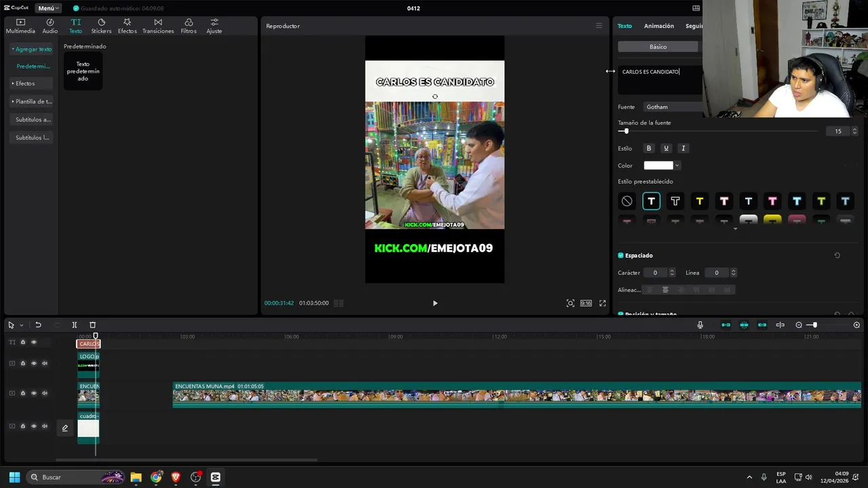Viewport: 868px width, 488px height.
Task: Mute the LOGO track audio
Action: coord(45,363)
